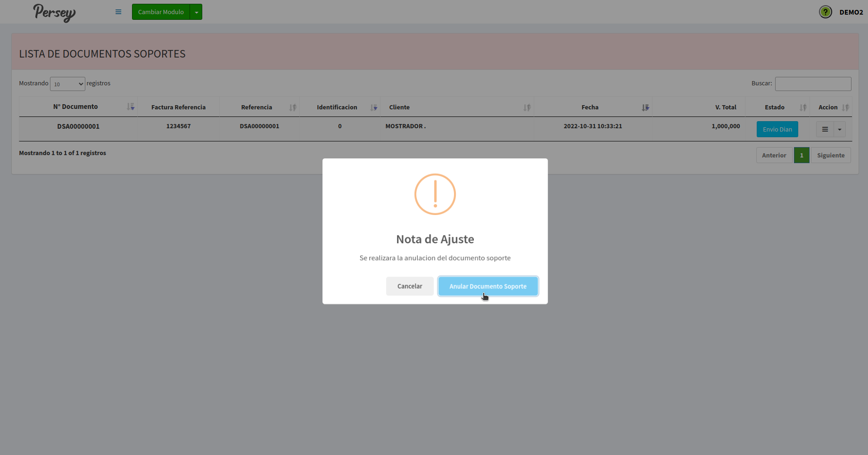The width and height of the screenshot is (868, 455).
Task: Sort by N° Documento column icon
Action: pyautogui.click(x=131, y=107)
